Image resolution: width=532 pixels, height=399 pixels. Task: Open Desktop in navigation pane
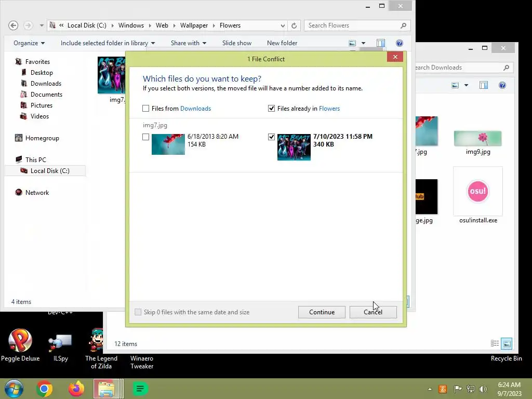(42, 73)
